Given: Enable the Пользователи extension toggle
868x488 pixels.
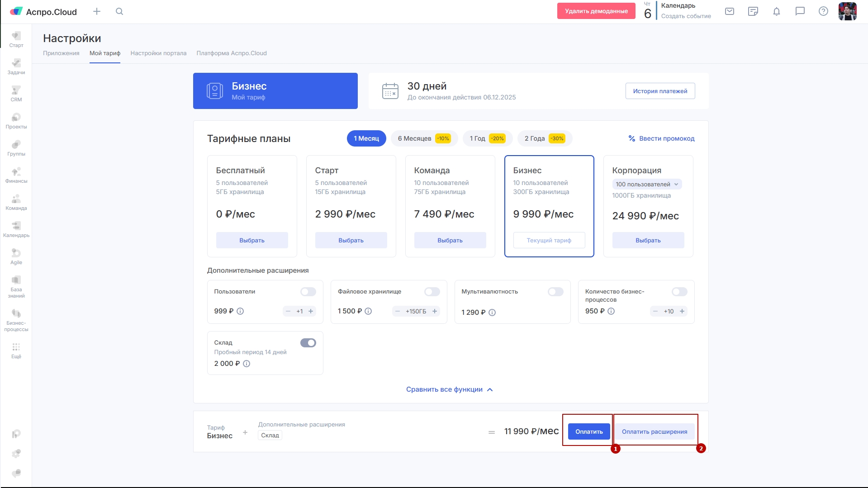Looking at the screenshot, I should 308,292.
